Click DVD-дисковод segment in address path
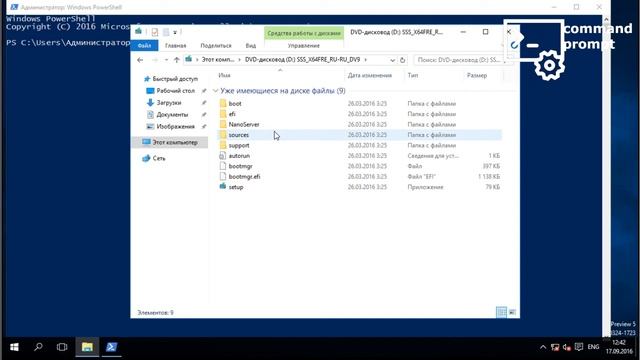The height and width of the screenshot is (360, 640). point(302,60)
